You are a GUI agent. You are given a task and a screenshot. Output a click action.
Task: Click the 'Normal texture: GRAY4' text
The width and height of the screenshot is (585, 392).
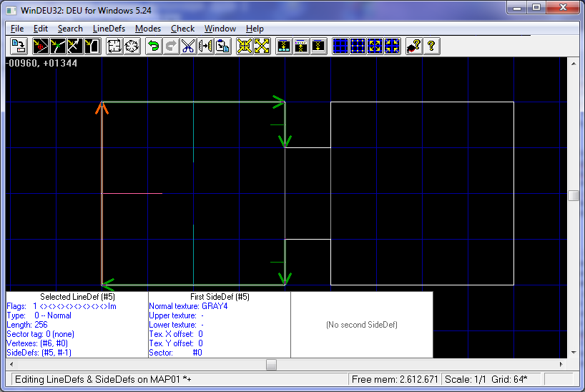pyautogui.click(x=188, y=306)
